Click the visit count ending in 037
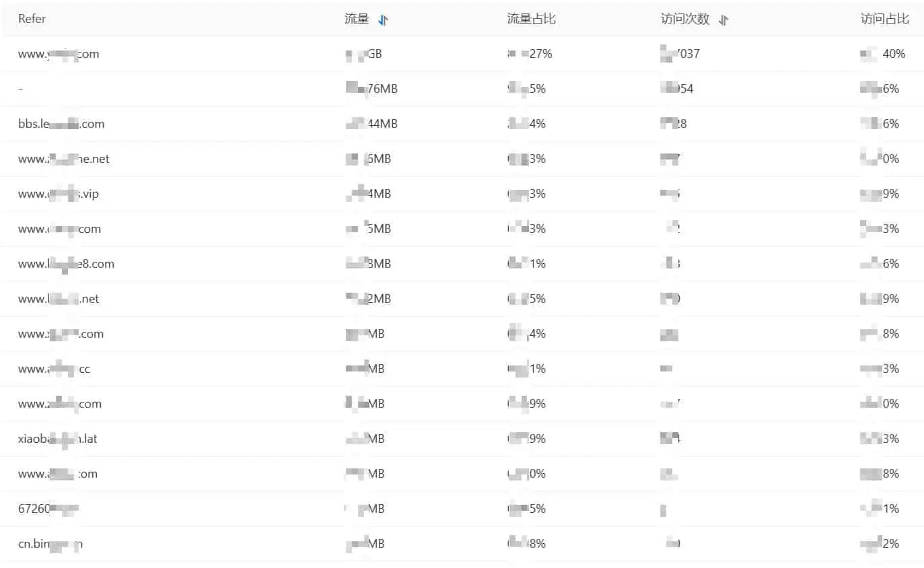 tap(680, 54)
